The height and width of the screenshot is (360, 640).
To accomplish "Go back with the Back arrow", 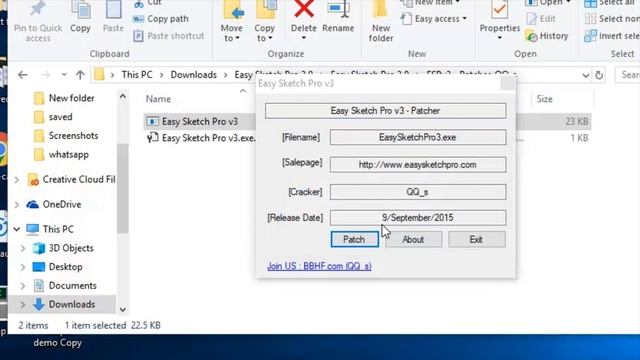I will point(23,75).
